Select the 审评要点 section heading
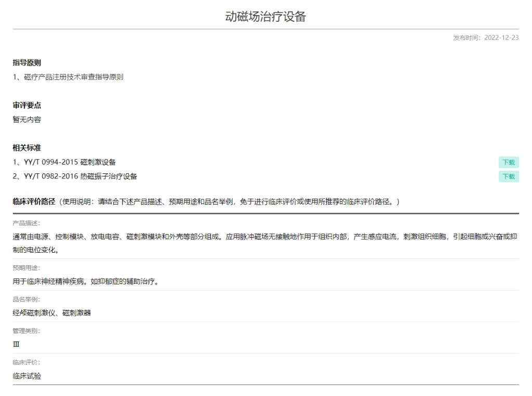Screen dimensions: 532x396 (x=27, y=105)
